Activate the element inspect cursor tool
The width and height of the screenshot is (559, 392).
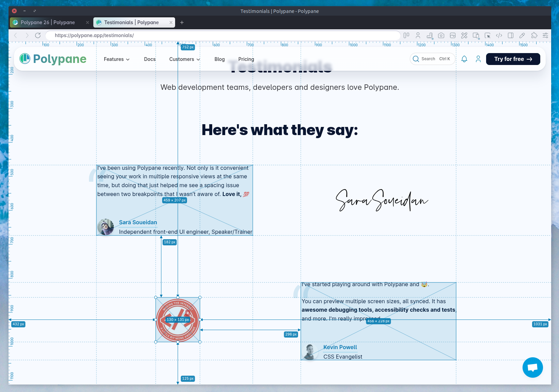[487, 35]
